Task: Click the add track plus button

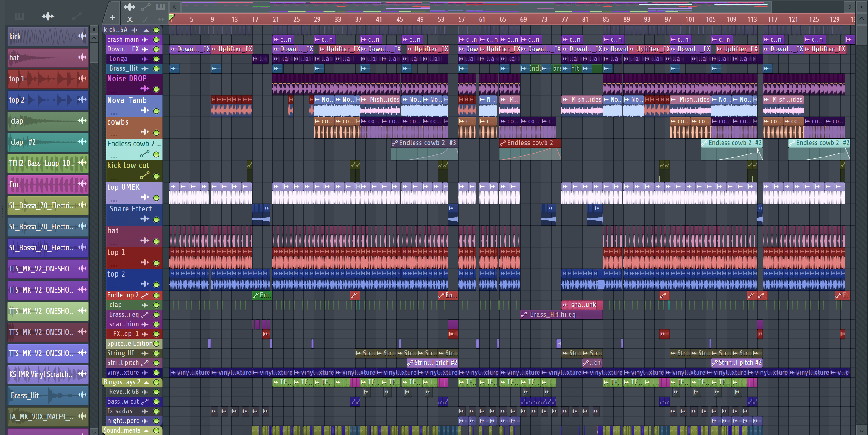Action: click(x=112, y=18)
